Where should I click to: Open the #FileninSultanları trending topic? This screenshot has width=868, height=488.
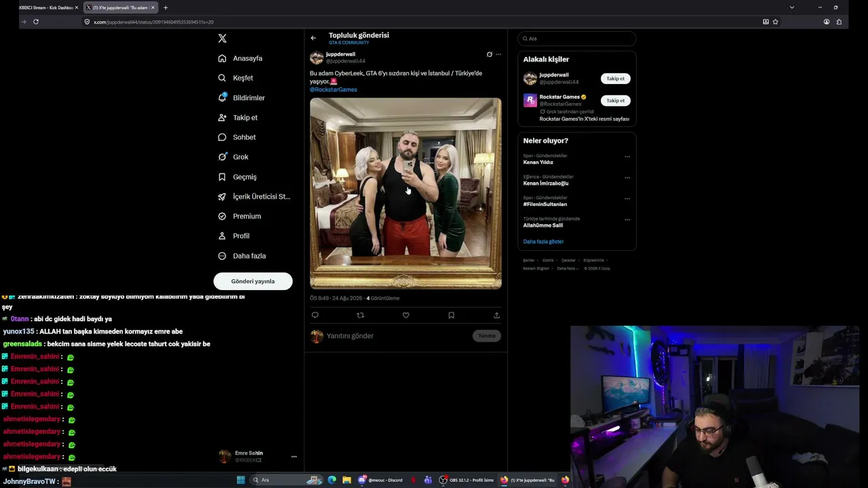pyautogui.click(x=545, y=204)
